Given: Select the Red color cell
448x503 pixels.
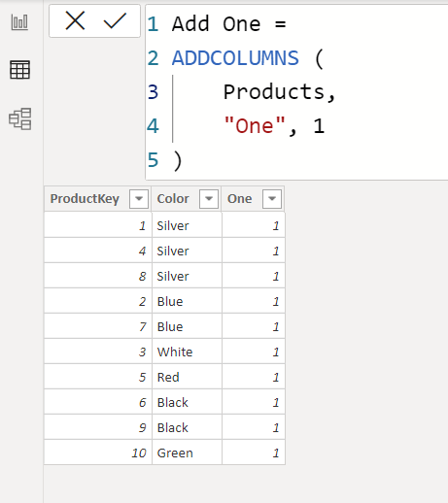Looking at the screenshot, I should (187, 377).
